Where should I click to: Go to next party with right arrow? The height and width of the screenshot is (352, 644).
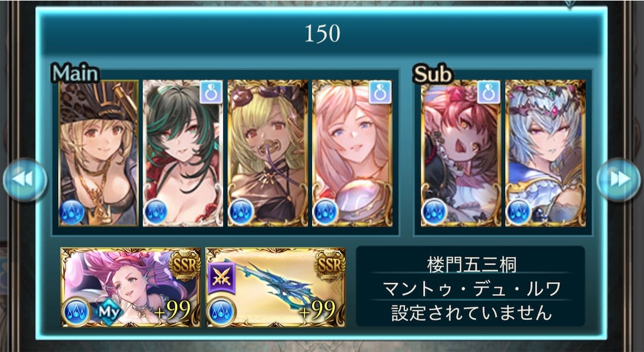pos(618,179)
